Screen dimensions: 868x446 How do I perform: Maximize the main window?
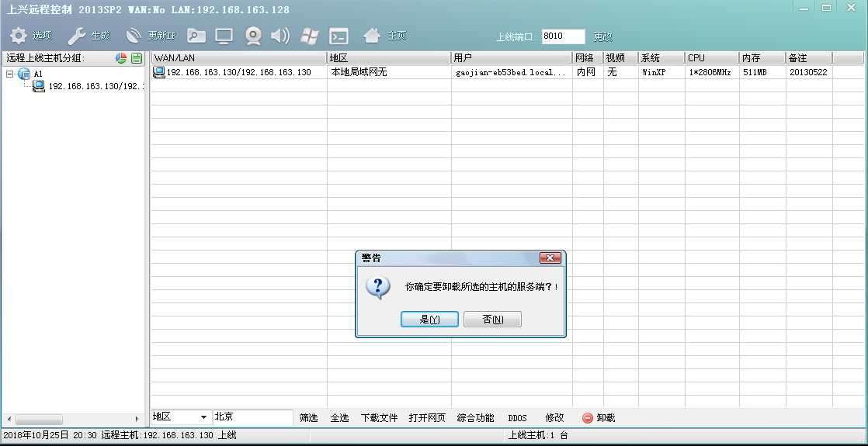click(827, 9)
